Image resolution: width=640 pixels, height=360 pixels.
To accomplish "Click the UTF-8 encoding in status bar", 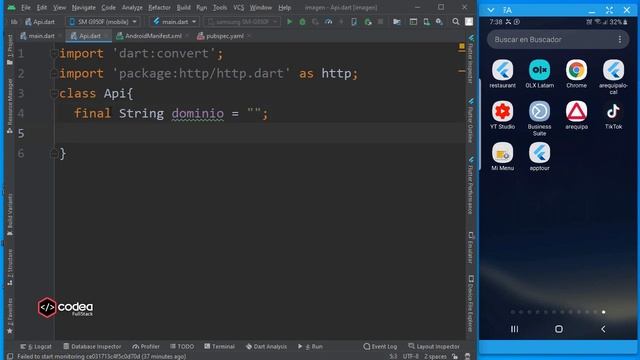I will click(411, 356).
